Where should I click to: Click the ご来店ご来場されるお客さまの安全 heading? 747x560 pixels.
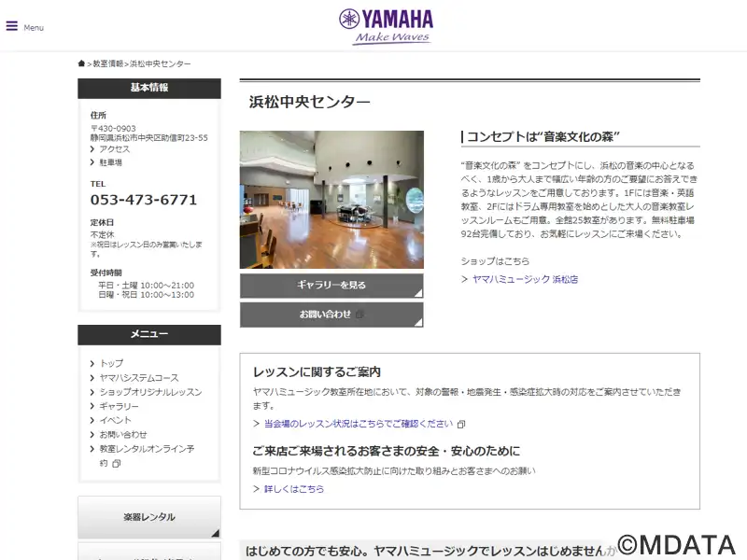[x=387, y=451]
